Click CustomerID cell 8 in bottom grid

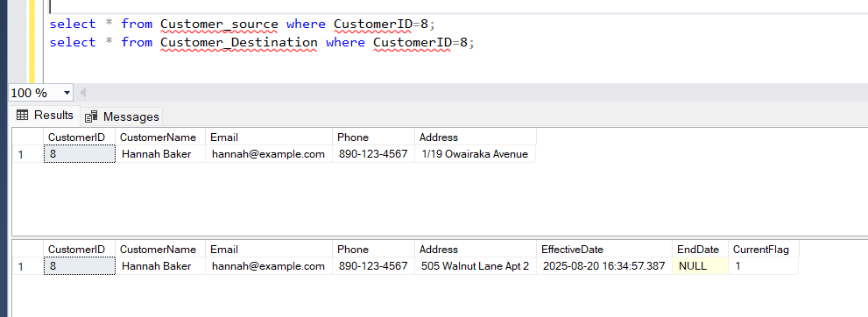(79, 266)
